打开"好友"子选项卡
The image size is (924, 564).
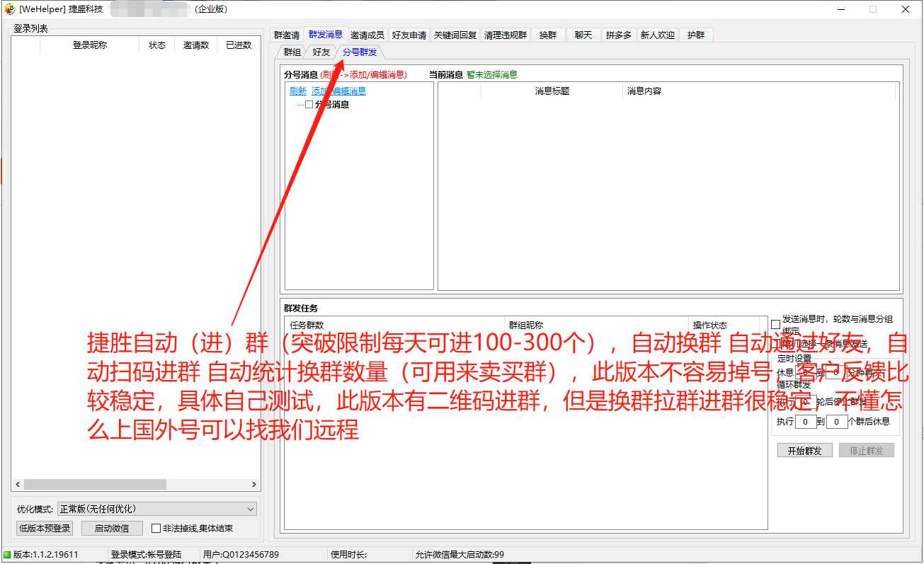pos(321,51)
